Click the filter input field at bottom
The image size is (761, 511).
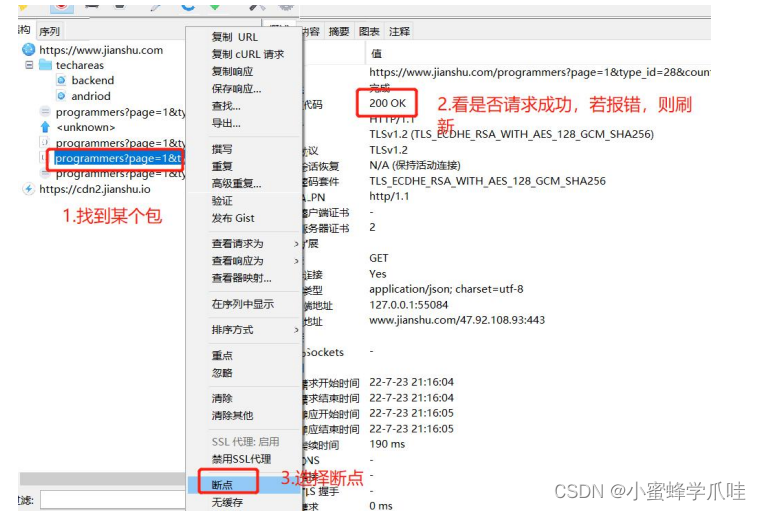pyautogui.click(x=113, y=500)
